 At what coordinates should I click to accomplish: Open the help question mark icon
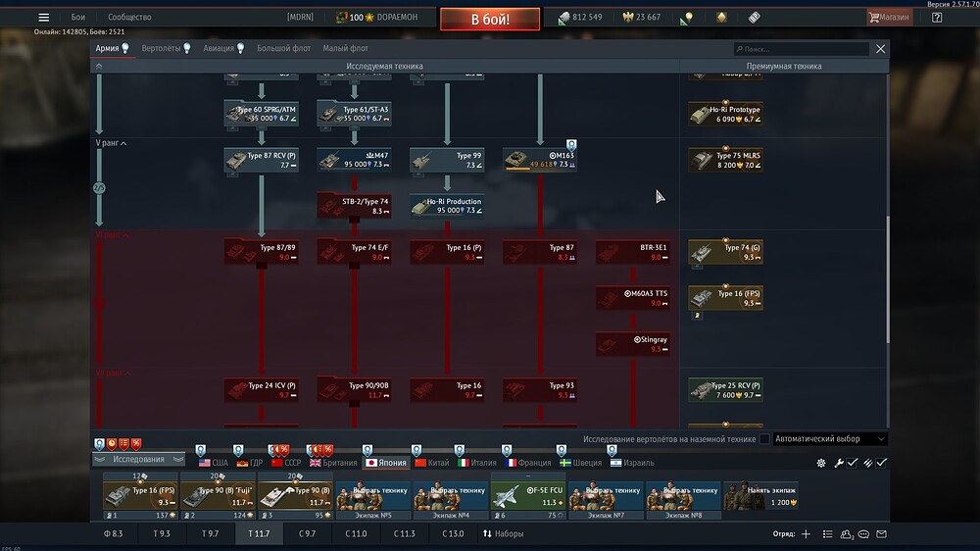pos(936,18)
